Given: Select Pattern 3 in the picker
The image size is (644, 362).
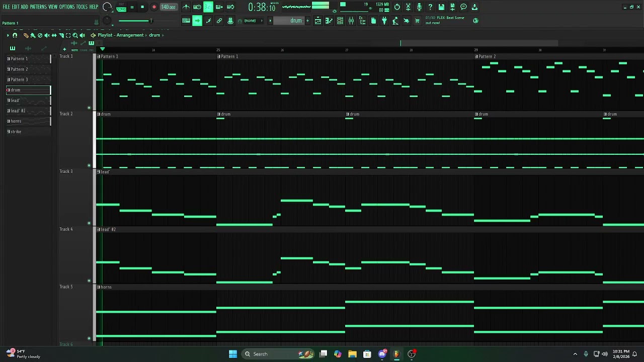Looking at the screenshot, I should click(28, 79).
